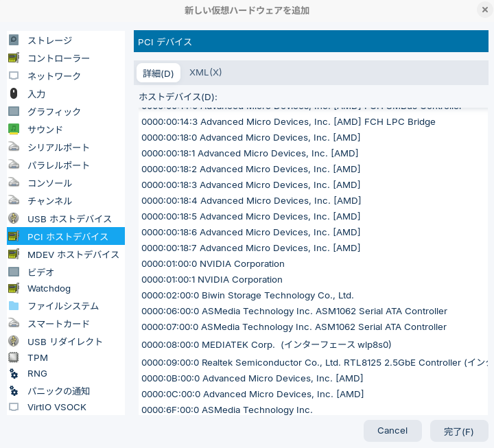Close the add hardware dialog

pos(485,10)
